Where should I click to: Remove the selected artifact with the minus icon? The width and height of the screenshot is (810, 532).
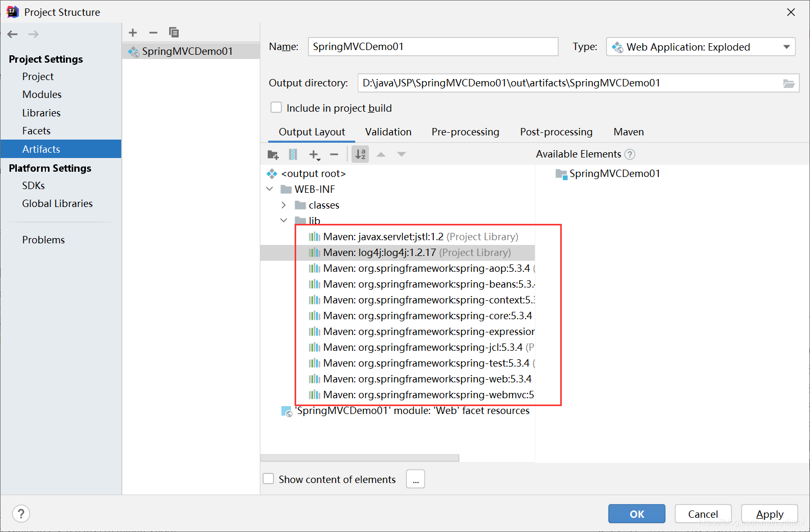(x=153, y=33)
